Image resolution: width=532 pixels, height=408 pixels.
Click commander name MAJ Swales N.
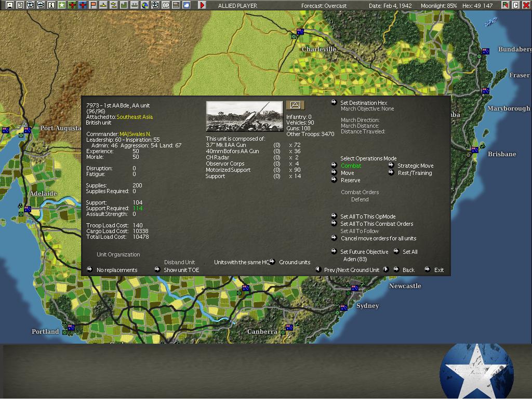click(135, 134)
